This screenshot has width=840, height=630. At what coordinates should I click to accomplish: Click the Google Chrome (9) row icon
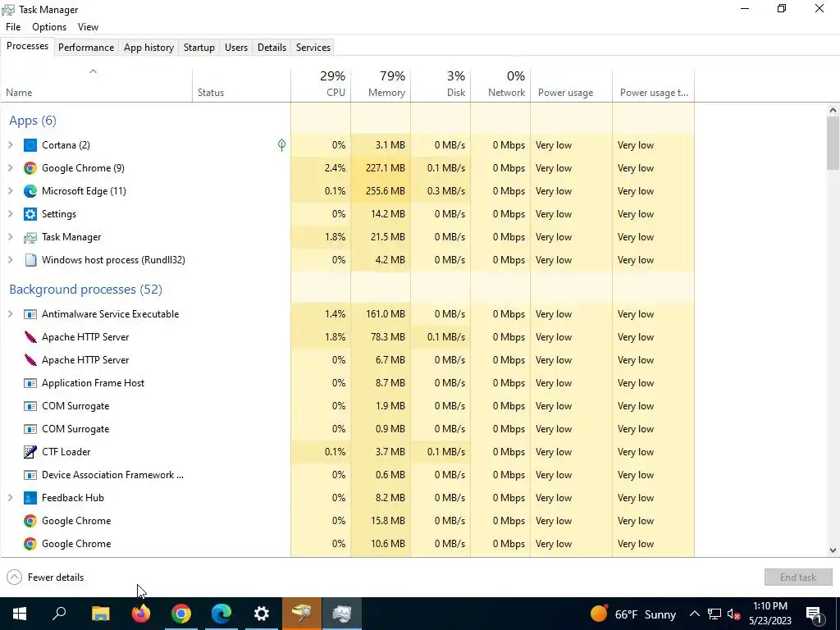(x=30, y=168)
